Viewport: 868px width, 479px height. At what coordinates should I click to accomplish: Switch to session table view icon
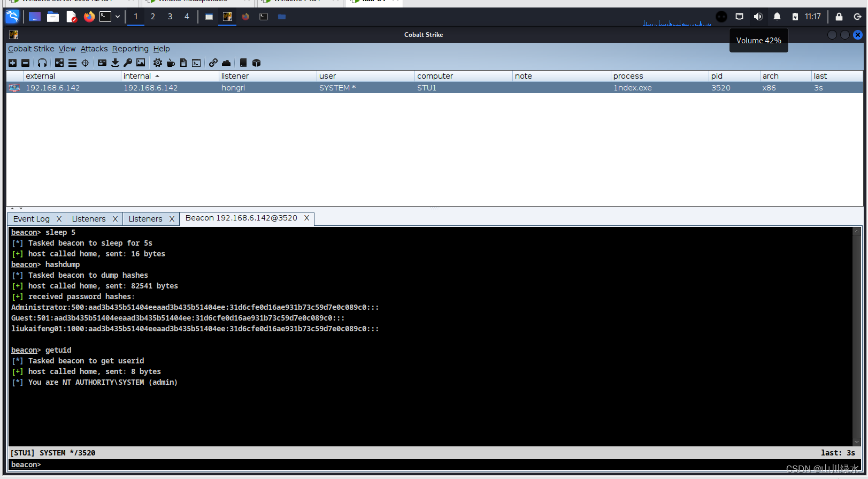tap(72, 63)
